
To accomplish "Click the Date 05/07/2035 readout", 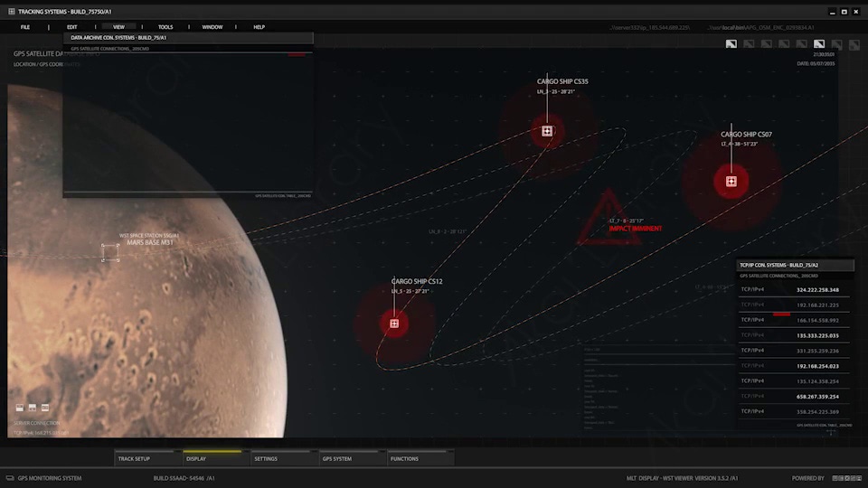I will (816, 63).
